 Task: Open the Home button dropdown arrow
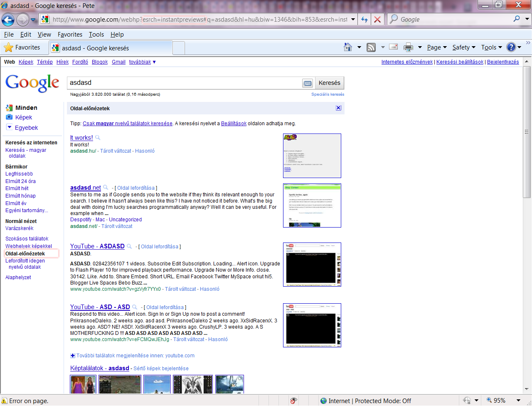pos(359,47)
